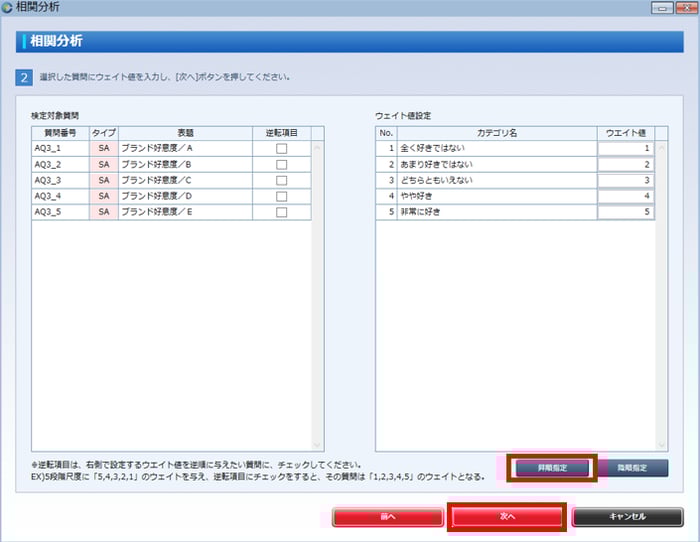This screenshot has height=542, width=700.
Task: Click the black キャンセル button
Action: pos(625,516)
